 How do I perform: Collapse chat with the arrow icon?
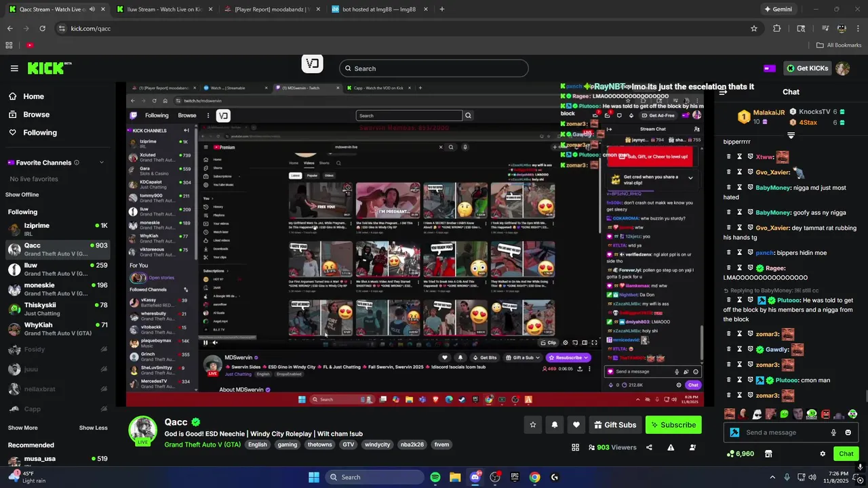tap(723, 91)
